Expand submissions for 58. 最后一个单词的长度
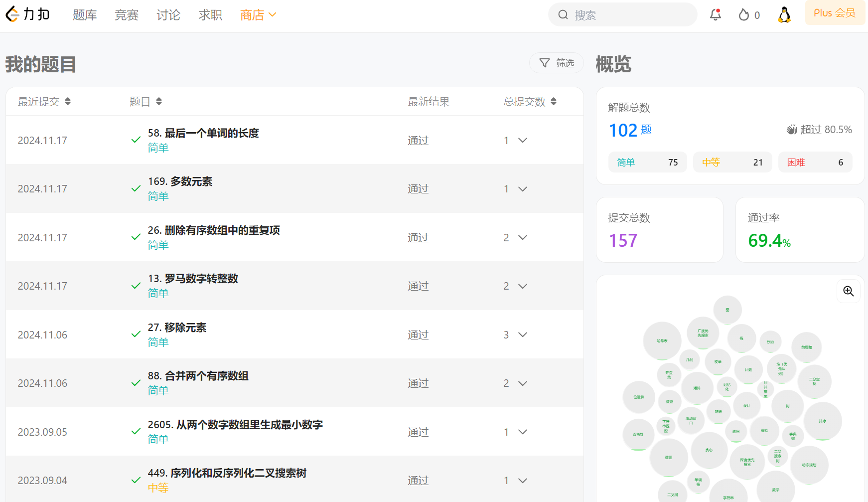 [523, 141]
